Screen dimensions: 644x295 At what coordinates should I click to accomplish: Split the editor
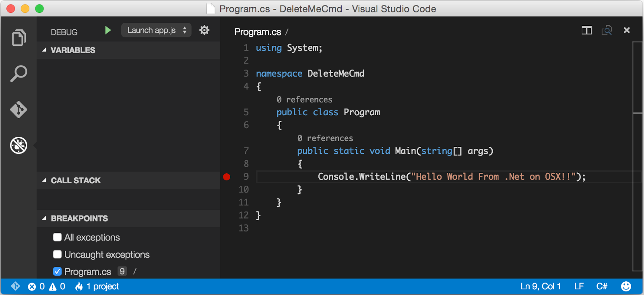pyautogui.click(x=586, y=30)
